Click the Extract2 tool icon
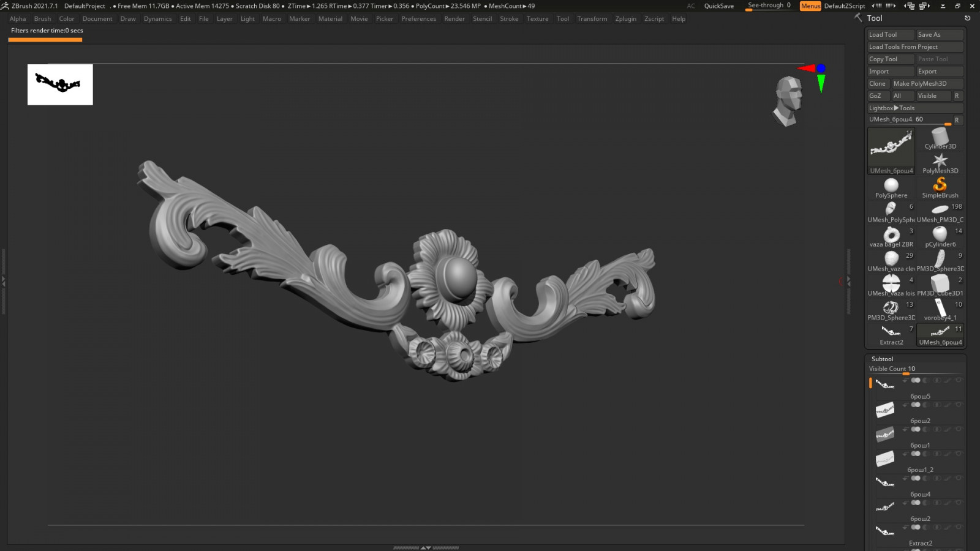Viewport: 980px width, 551px height. pyautogui.click(x=891, y=332)
